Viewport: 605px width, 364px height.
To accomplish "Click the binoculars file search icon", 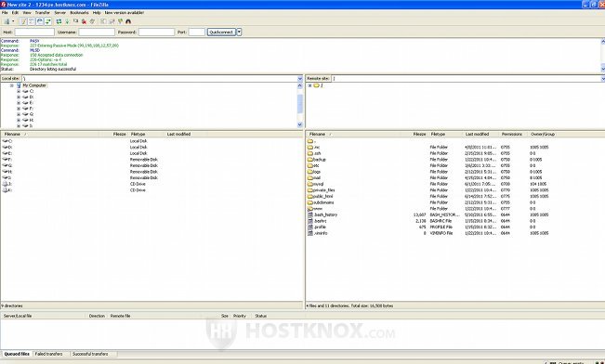I will [128, 21].
